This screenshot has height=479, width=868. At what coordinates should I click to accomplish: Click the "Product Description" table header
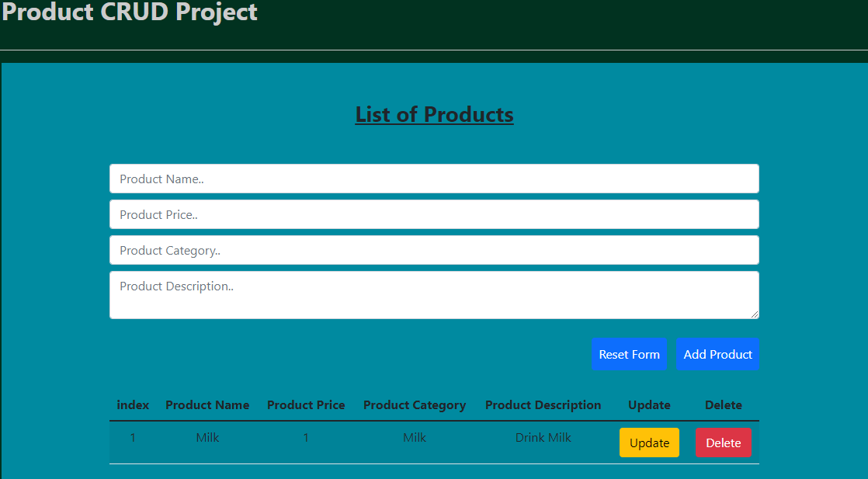coord(543,405)
